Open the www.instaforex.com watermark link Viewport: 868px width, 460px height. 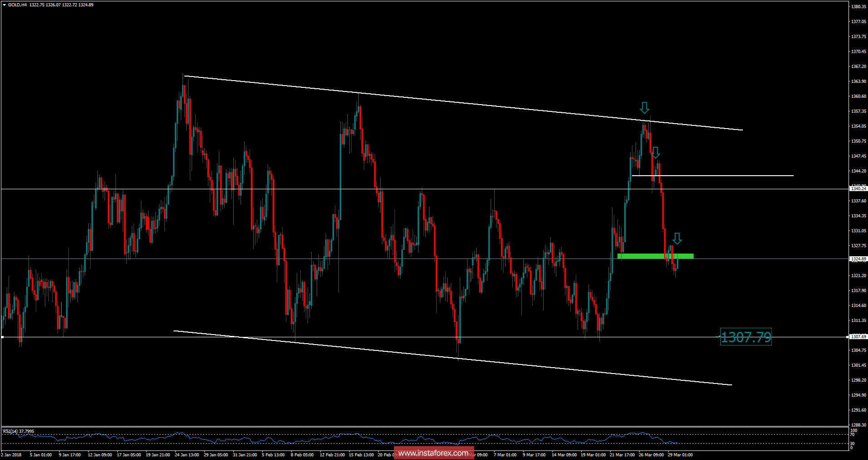[x=434, y=453]
